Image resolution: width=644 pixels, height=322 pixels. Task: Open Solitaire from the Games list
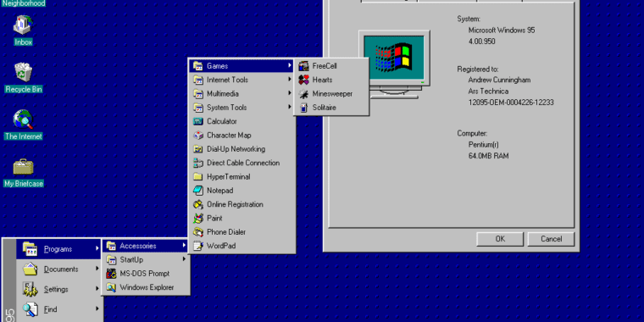point(331,108)
